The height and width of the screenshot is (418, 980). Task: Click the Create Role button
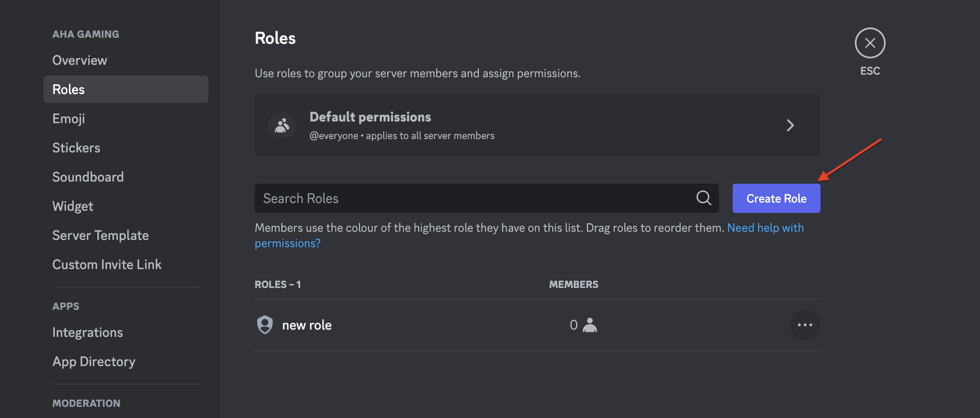pos(776,198)
